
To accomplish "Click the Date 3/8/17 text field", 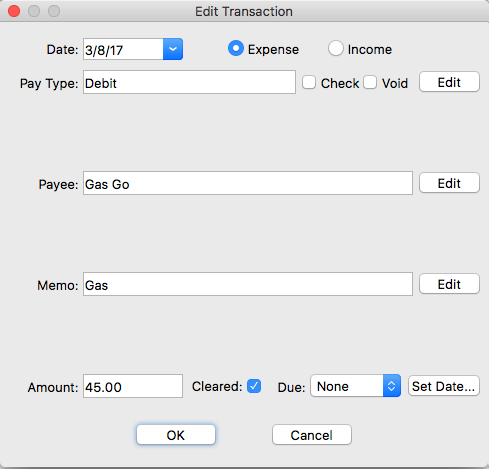I will pos(123,49).
